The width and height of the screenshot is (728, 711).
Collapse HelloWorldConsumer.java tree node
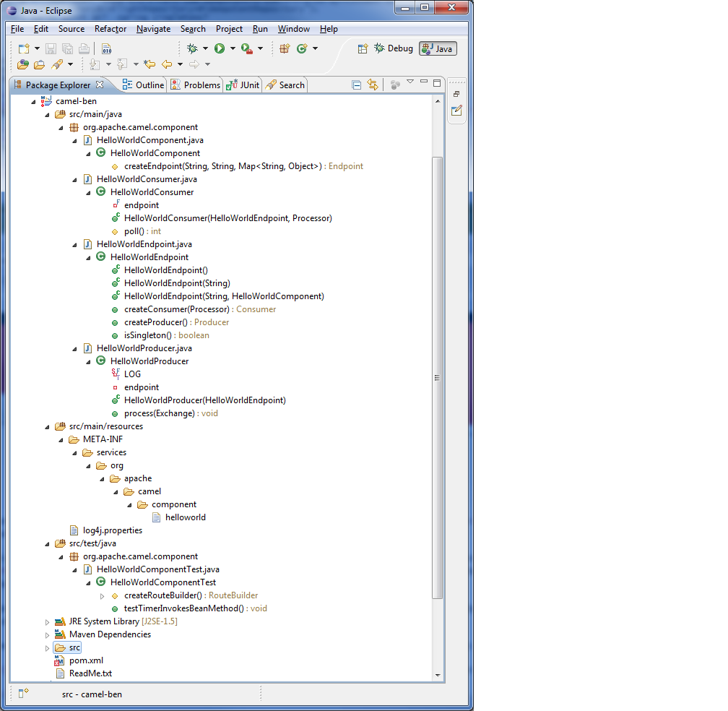pos(74,179)
